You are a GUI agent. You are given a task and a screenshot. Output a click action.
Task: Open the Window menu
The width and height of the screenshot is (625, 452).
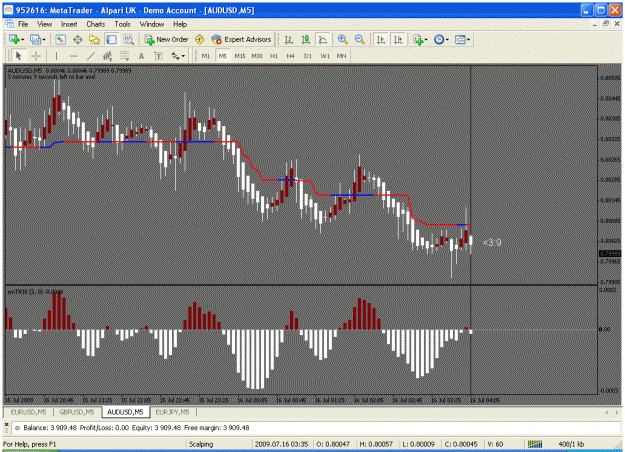[152, 24]
